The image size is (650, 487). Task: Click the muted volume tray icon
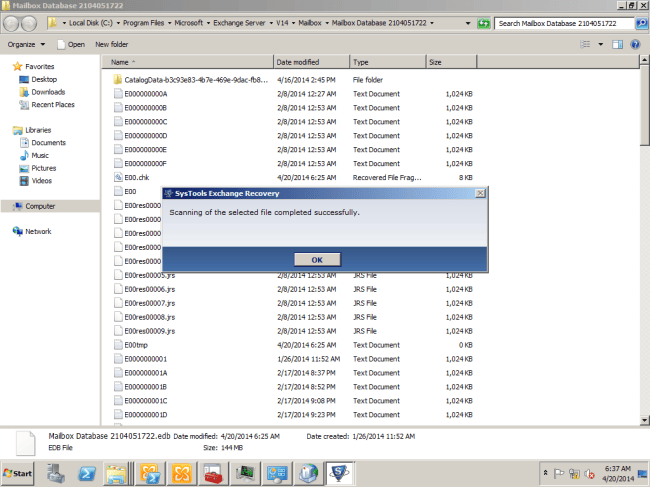589,473
